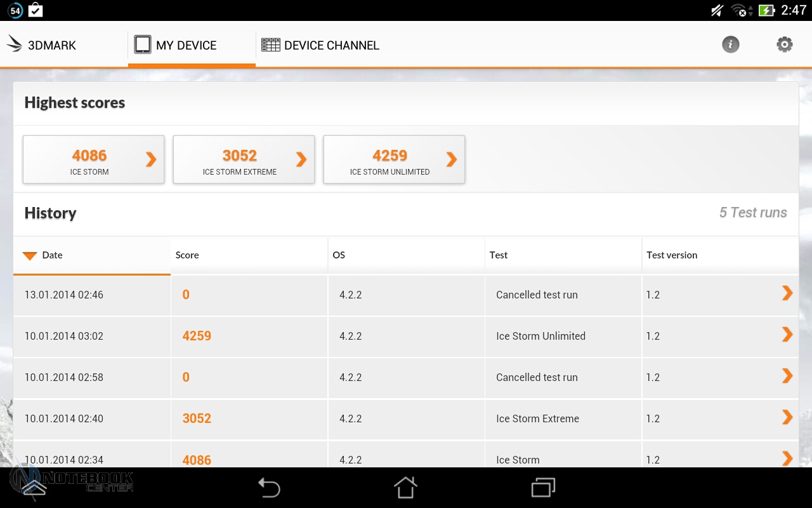812x508 pixels.
Task: Select the My Device tab label
Action: click(186, 45)
